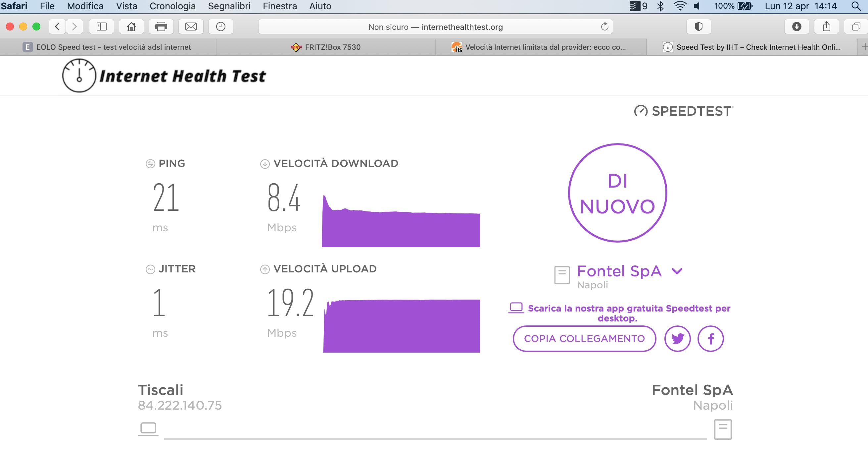This screenshot has height=457, width=868.
Task: Expand the Fontel SpA server dropdown
Action: click(677, 271)
